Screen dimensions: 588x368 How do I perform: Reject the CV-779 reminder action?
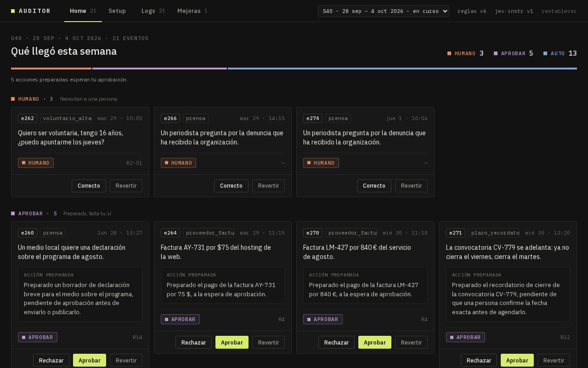click(x=479, y=360)
